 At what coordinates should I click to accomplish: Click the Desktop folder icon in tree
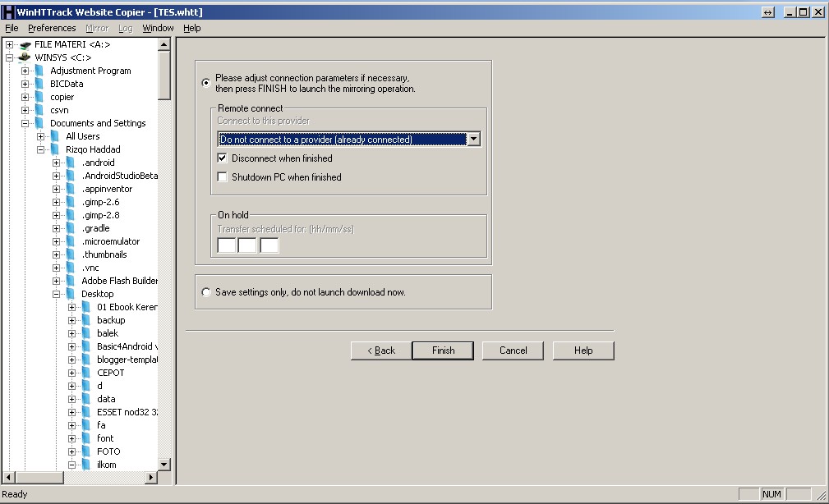click(71, 294)
